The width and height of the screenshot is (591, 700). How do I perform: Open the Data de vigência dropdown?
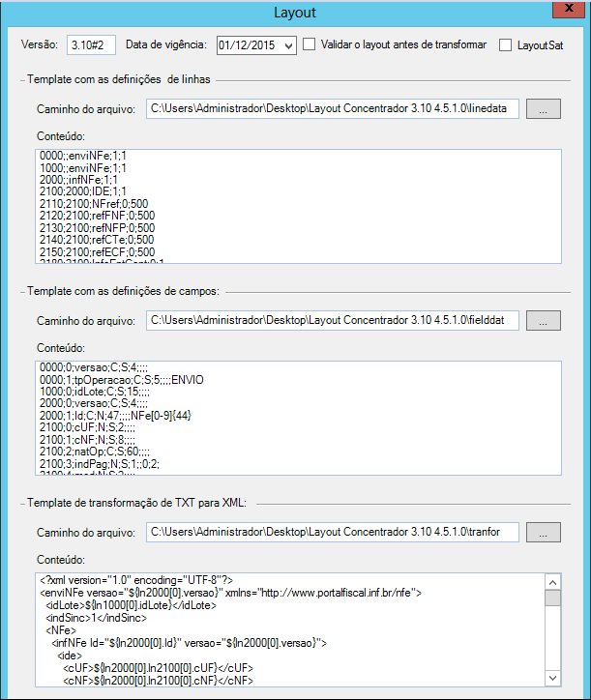[x=289, y=45]
